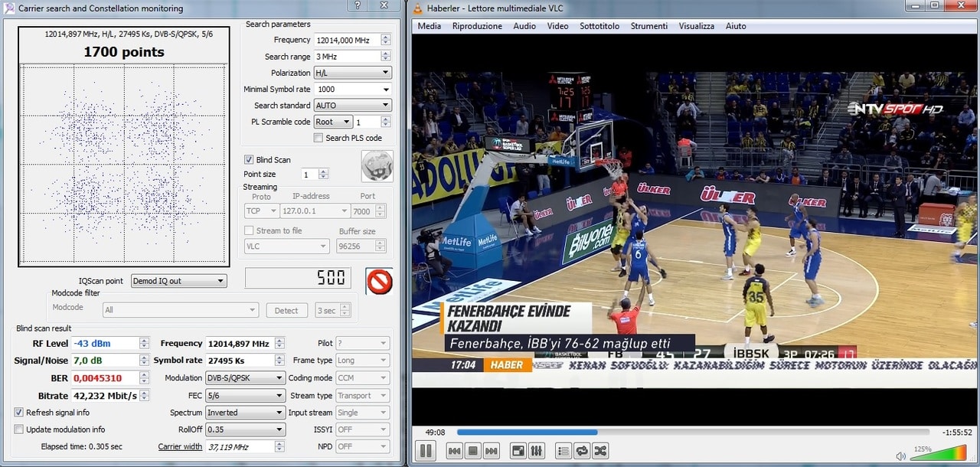Open the Minimal Symbol rate dropdown
980x467 pixels.
[x=352, y=89]
